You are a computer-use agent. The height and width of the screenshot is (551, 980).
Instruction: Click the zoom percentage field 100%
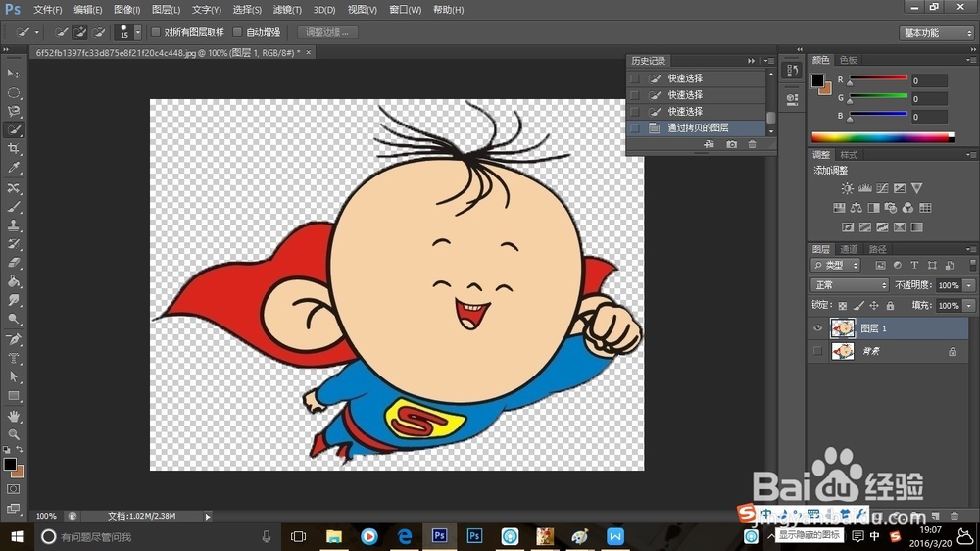coord(46,517)
